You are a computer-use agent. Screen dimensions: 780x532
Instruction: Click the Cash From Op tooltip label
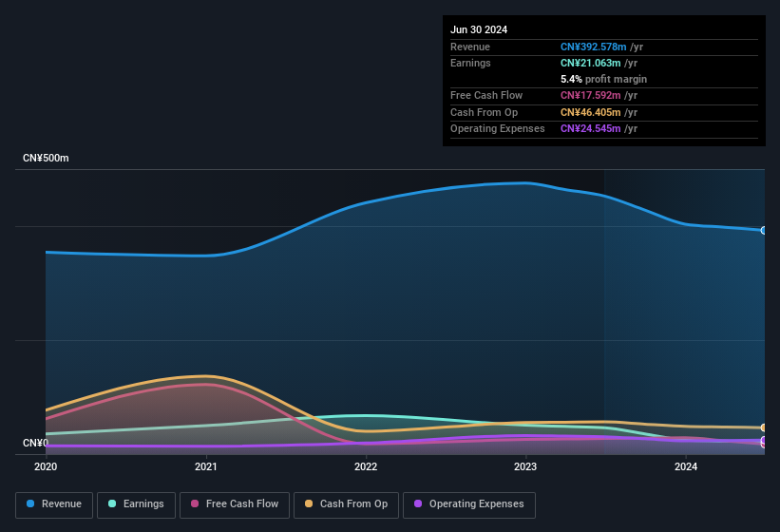tap(484, 112)
